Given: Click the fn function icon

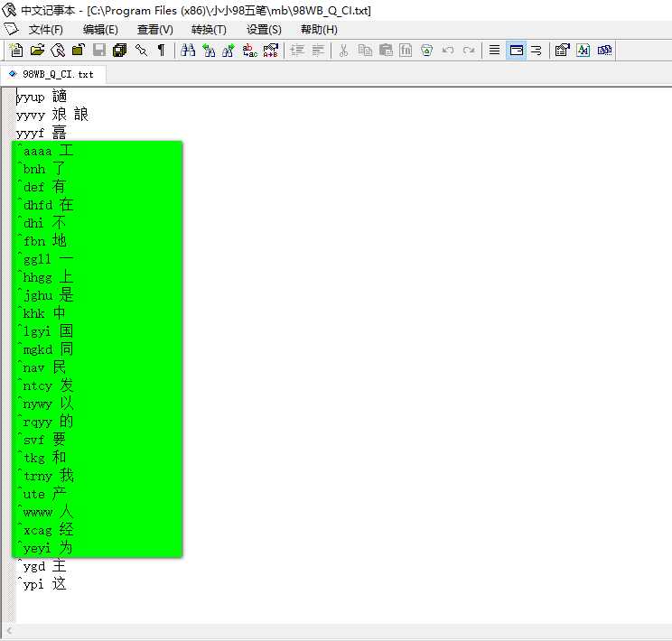Looking at the screenshot, I should 406,51.
